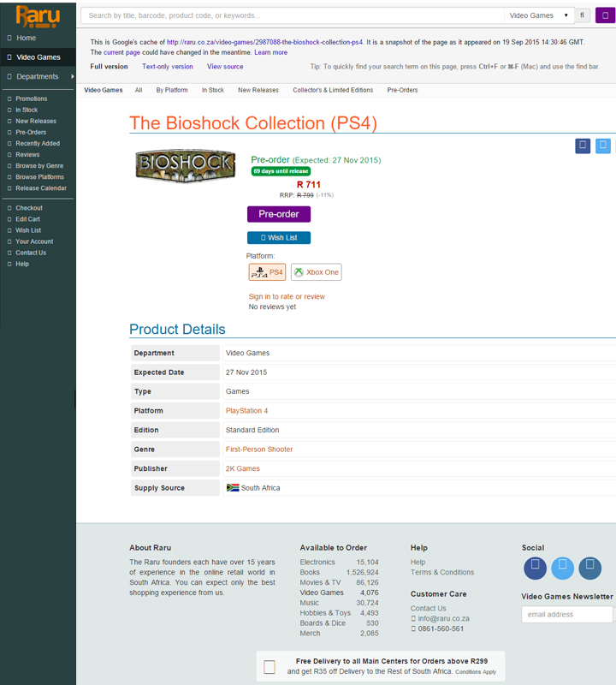Click Terms & Conditions in footer

pos(442,572)
